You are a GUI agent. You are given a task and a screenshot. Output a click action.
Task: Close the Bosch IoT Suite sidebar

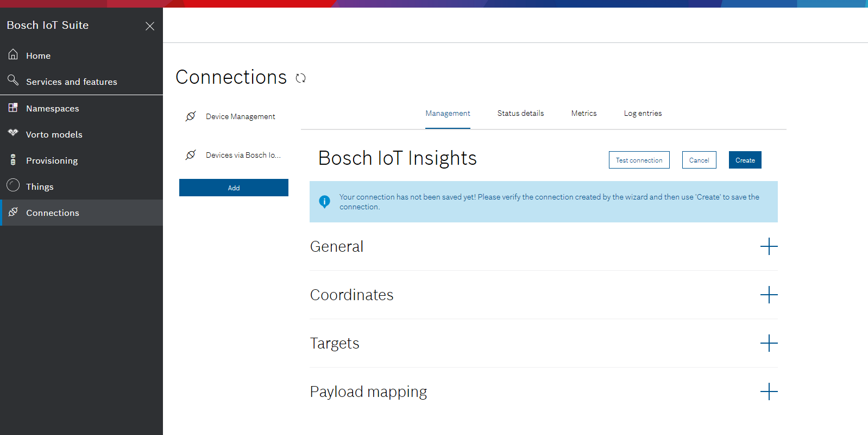(x=150, y=26)
